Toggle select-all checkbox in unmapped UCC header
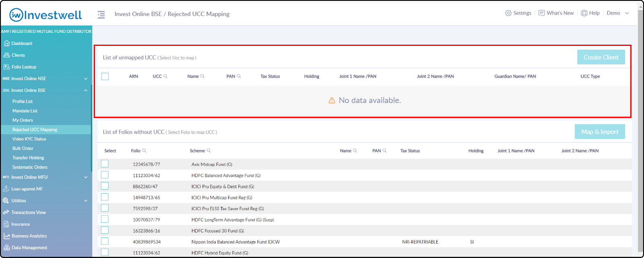The height and width of the screenshot is (258, 644). pos(105,76)
